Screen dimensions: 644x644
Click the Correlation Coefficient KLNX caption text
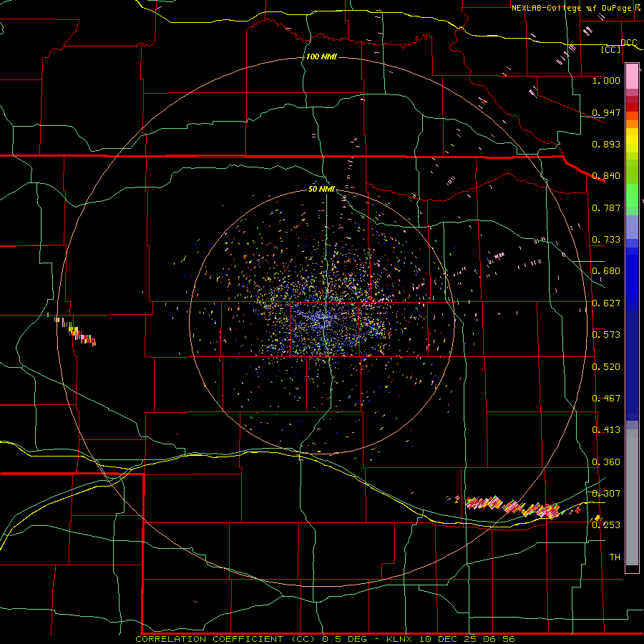tap(325, 639)
